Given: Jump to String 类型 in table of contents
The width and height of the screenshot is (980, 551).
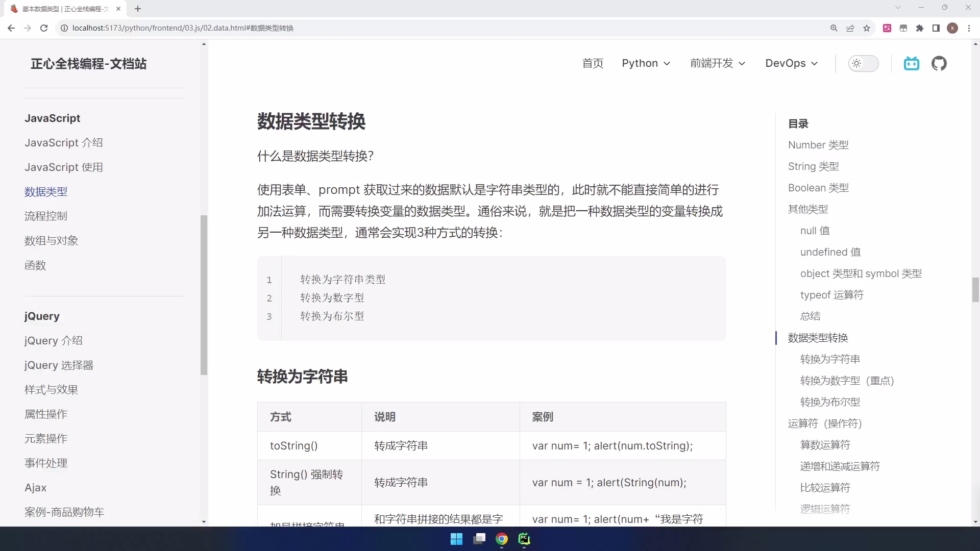Looking at the screenshot, I should 814,166.
